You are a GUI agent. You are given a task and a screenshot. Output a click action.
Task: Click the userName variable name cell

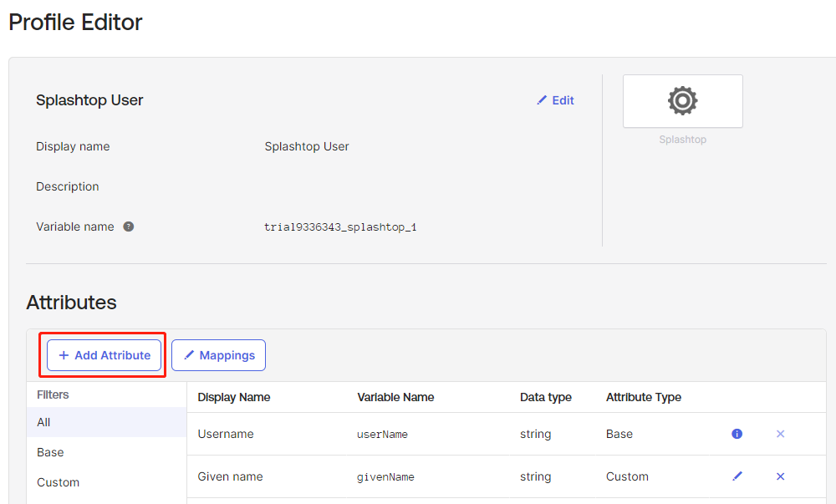382,434
